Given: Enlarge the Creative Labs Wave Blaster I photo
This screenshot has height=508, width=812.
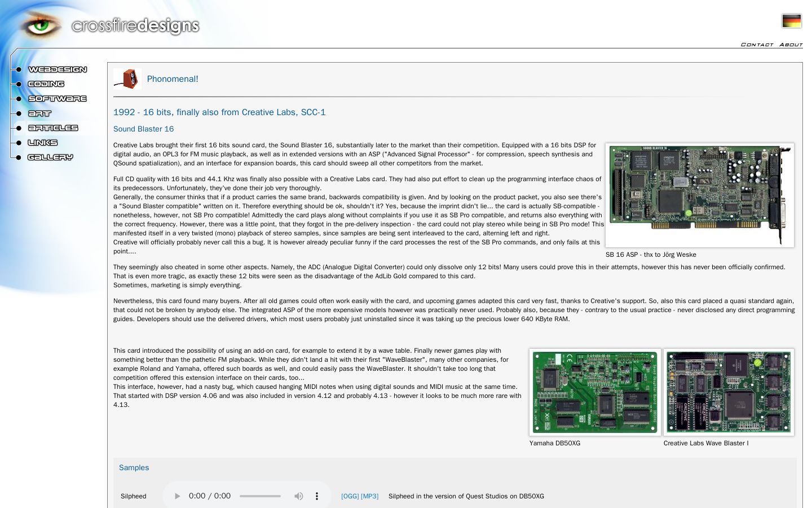Looking at the screenshot, I should click(x=729, y=392).
